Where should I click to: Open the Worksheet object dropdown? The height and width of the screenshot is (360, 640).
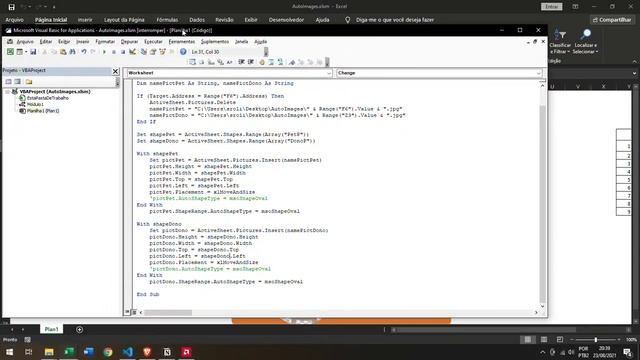click(329, 73)
